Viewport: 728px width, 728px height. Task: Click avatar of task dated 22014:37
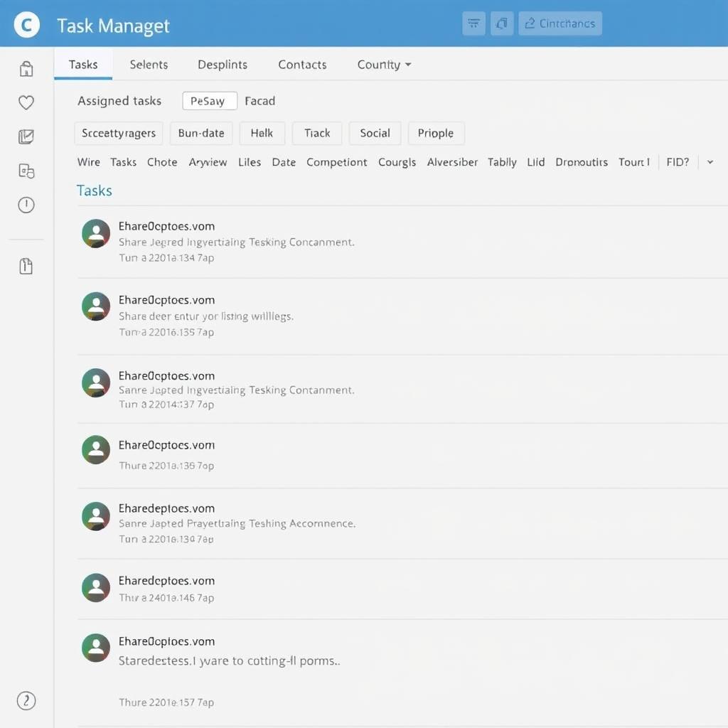pos(96,382)
